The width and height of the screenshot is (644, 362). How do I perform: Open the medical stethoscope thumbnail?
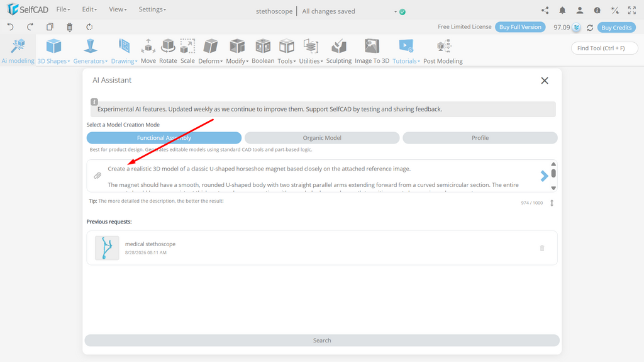(x=107, y=248)
